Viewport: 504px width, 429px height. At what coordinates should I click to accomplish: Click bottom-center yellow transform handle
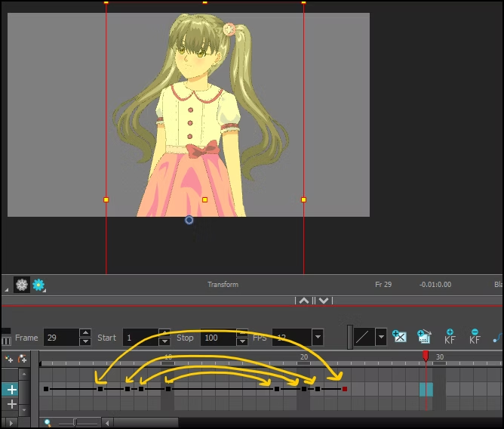204,200
